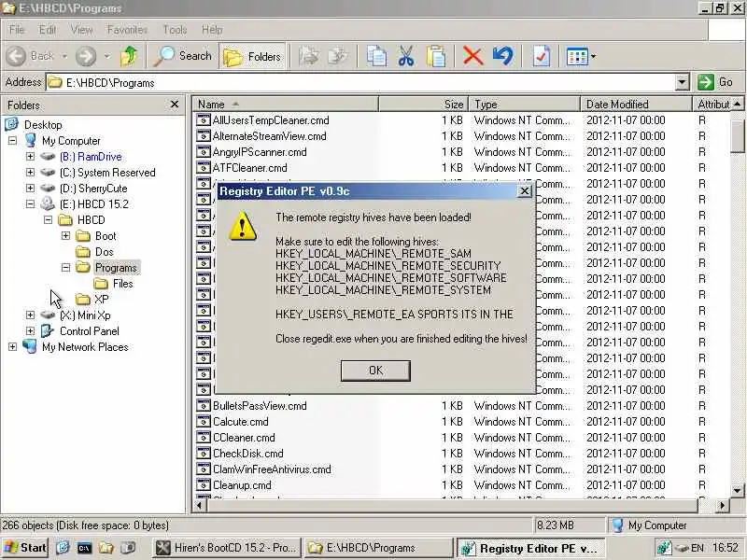
Task: Select the AllUsersTempCleaner.cmd file
Action: coord(271,120)
